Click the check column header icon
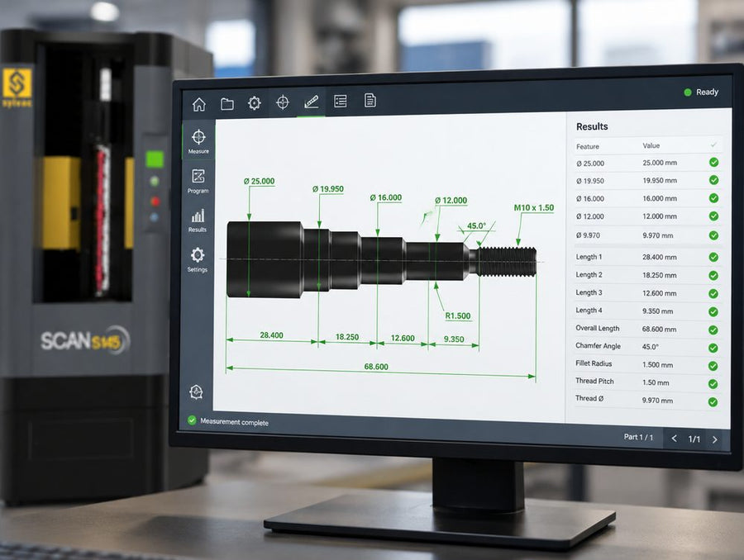The image size is (744, 560). tap(713, 145)
